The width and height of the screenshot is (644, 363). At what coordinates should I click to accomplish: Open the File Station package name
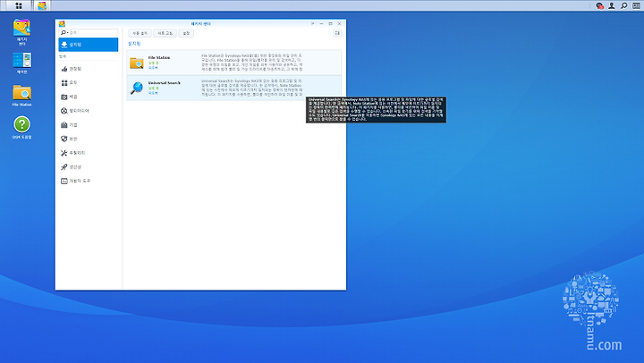click(x=159, y=57)
